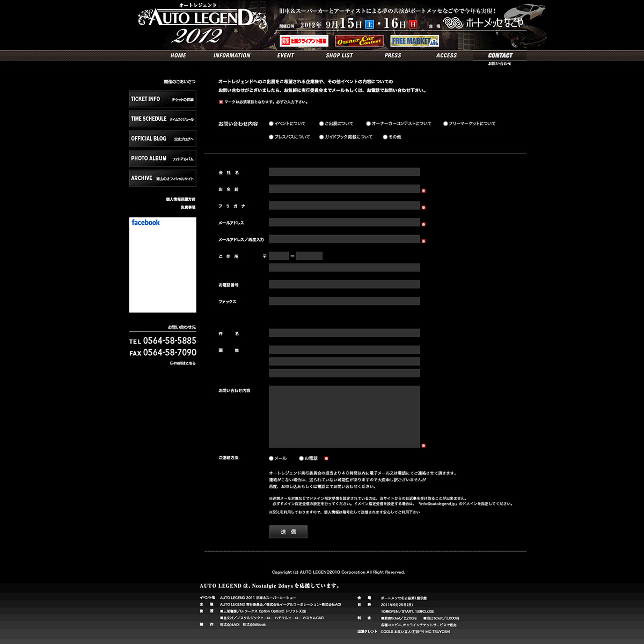Viewport: 644px width, 644px height.
Task: Click the second 画像 upload field
Action: click(345, 362)
